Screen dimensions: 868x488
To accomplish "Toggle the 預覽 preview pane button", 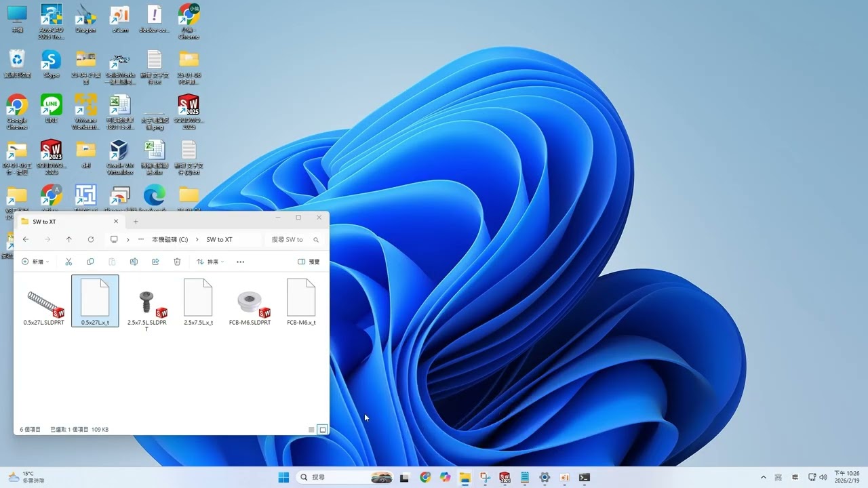I will [x=309, y=262].
